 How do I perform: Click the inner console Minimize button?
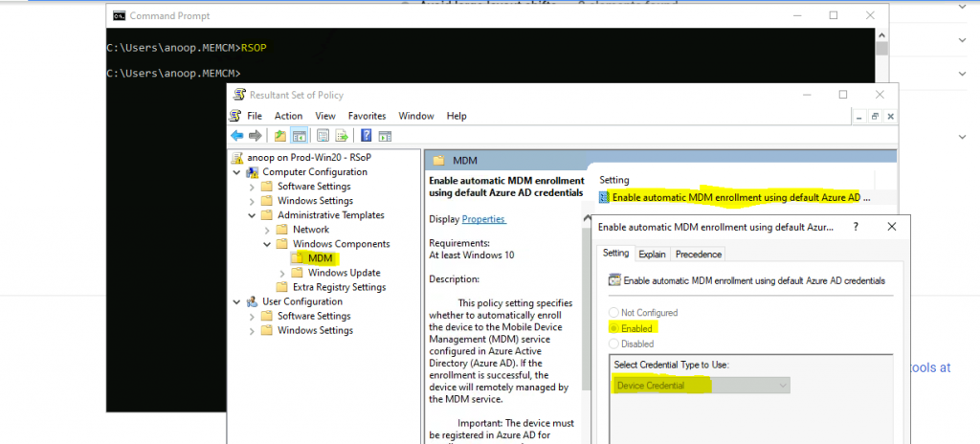click(860, 117)
